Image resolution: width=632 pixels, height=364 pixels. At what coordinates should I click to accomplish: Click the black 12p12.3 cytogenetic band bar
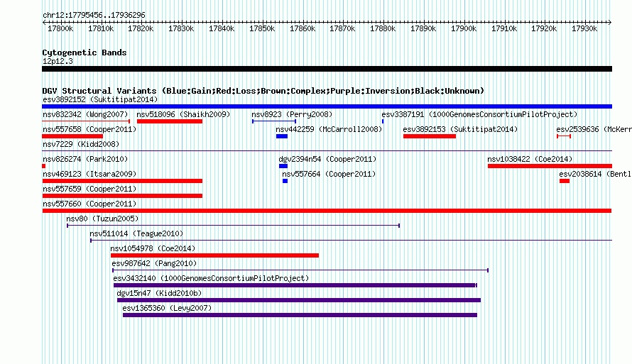(327, 70)
